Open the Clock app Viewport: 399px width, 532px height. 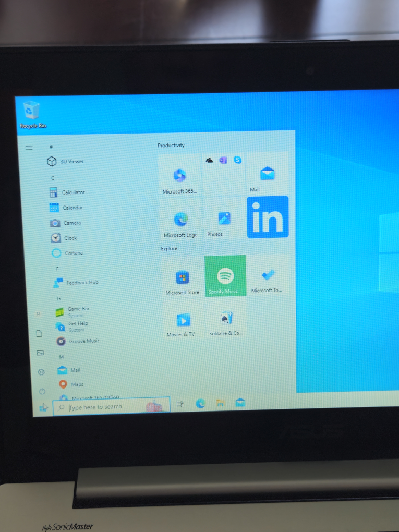(64, 238)
